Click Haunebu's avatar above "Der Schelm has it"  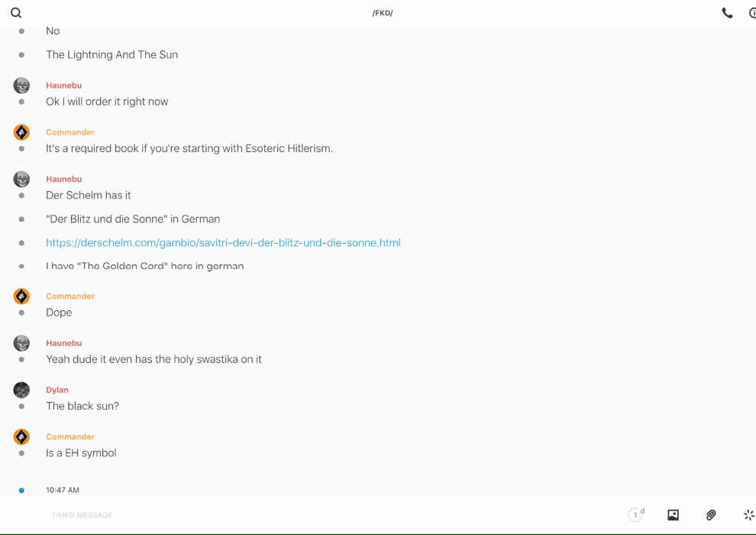click(x=21, y=179)
